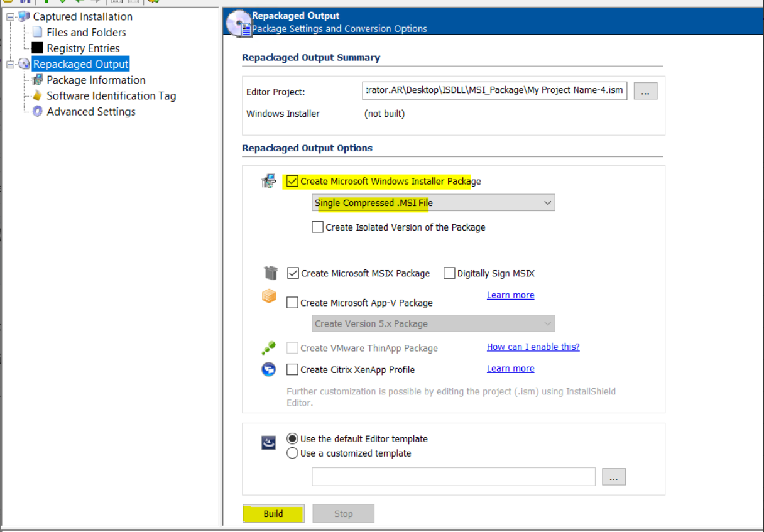764x532 pixels.
Task: Tick Create Citrix XenApp Profile
Action: point(292,369)
